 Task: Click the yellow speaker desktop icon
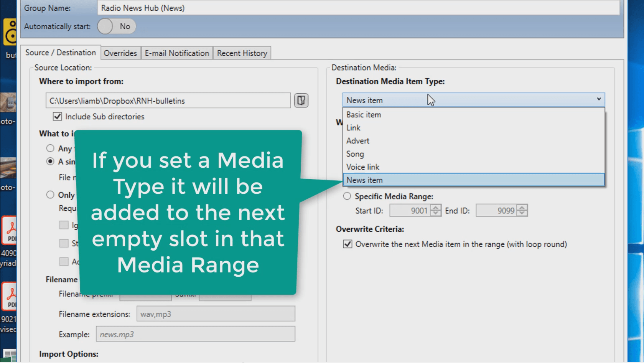click(10, 32)
